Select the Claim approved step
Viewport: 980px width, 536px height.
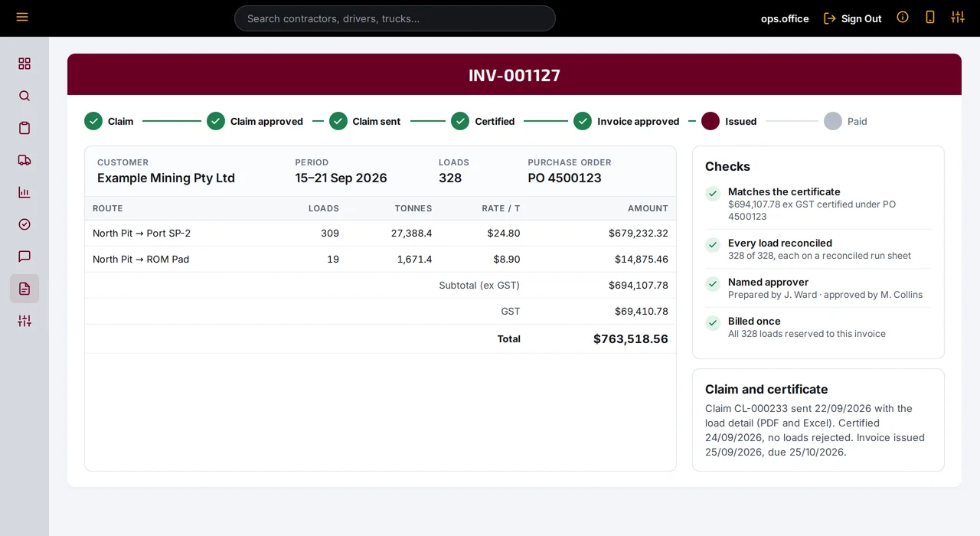tap(255, 121)
